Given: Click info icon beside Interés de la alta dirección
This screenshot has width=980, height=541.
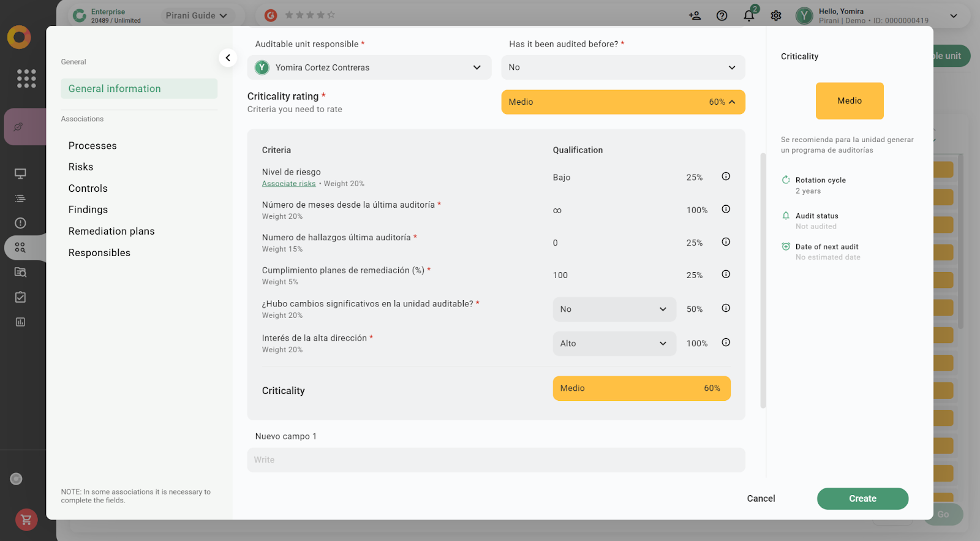Looking at the screenshot, I should point(726,342).
